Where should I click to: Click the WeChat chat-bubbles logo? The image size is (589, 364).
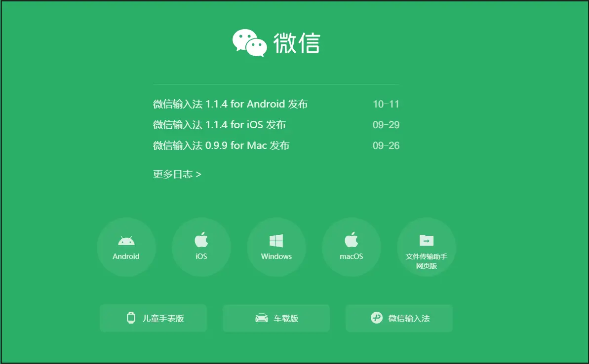250,43
